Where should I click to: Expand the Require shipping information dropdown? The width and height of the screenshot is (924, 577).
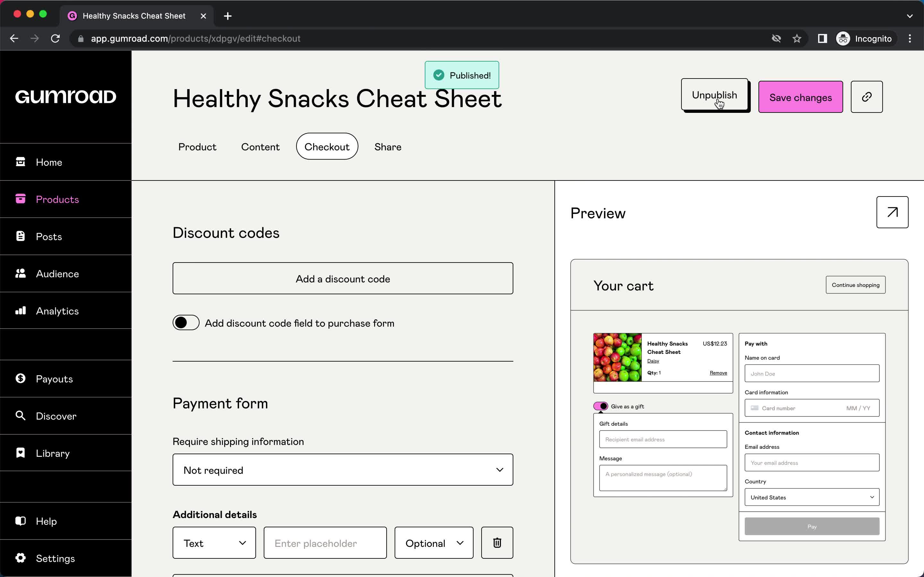tap(343, 470)
